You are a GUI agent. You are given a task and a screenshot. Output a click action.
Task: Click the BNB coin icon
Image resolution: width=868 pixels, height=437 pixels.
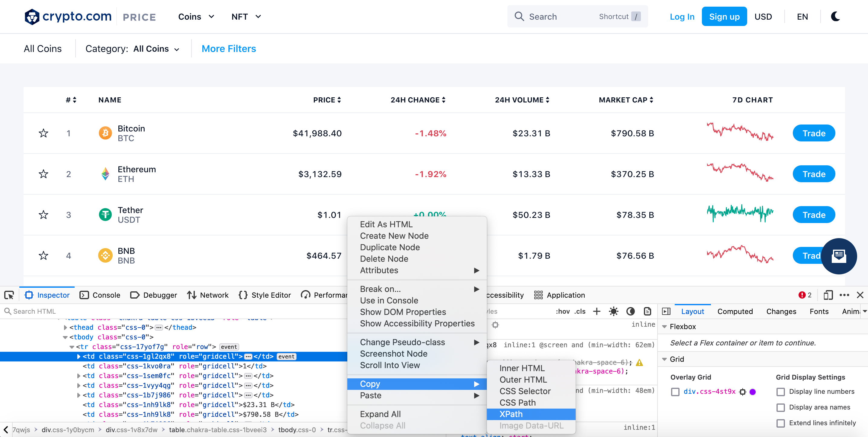(x=105, y=256)
